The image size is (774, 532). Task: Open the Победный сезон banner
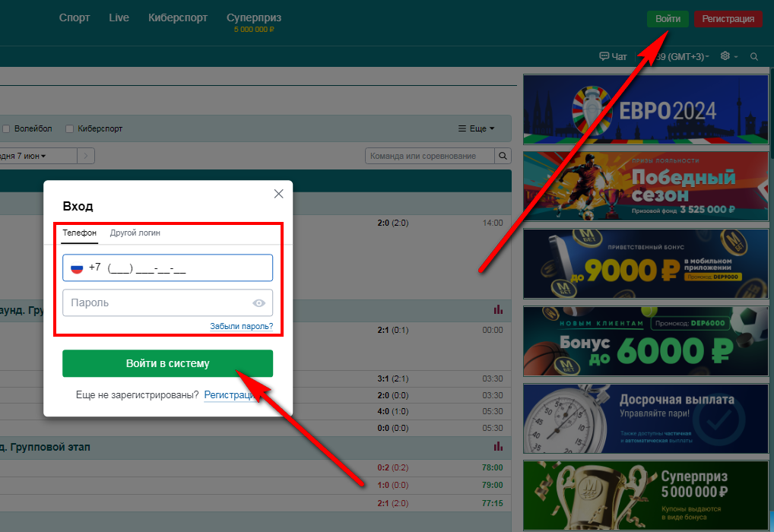coord(646,186)
